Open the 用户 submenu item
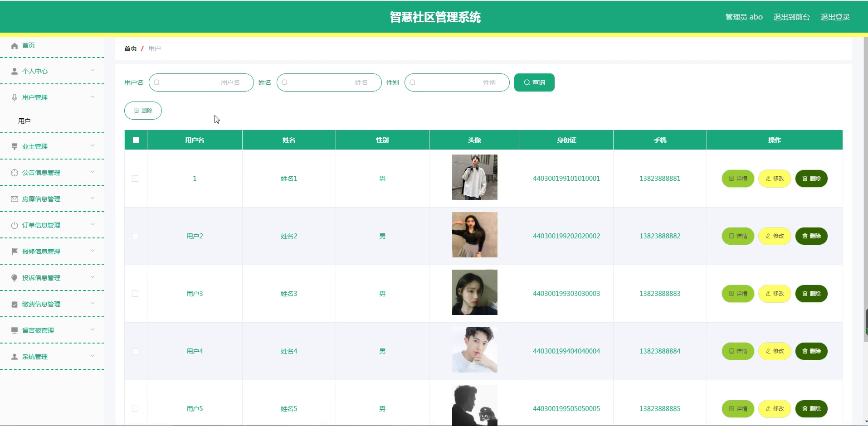Image resolution: width=868 pixels, height=426 pixels. click(x=24, y=121)
